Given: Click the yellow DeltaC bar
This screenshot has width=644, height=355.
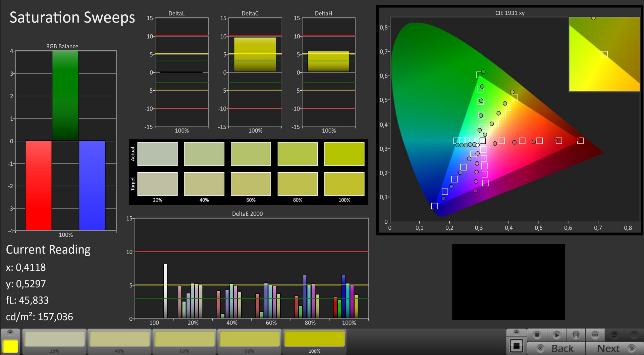Looking at the screenshot, I should tap(255, 54).
